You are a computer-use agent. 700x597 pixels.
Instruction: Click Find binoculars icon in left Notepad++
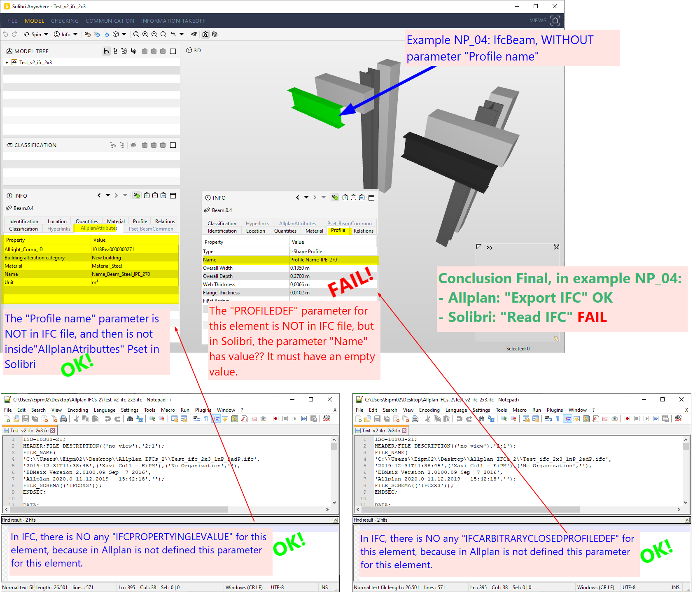(130, 419)
